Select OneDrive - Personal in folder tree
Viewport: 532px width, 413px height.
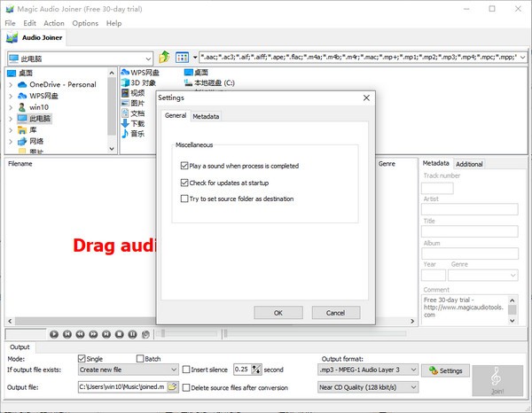click(x=57, y=84)
